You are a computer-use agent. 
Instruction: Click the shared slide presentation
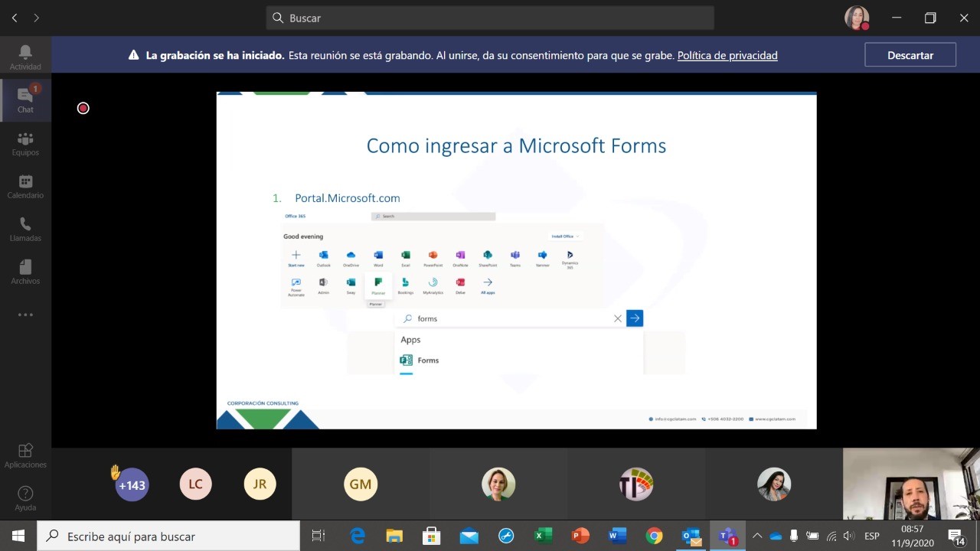(x=516, y=260)
